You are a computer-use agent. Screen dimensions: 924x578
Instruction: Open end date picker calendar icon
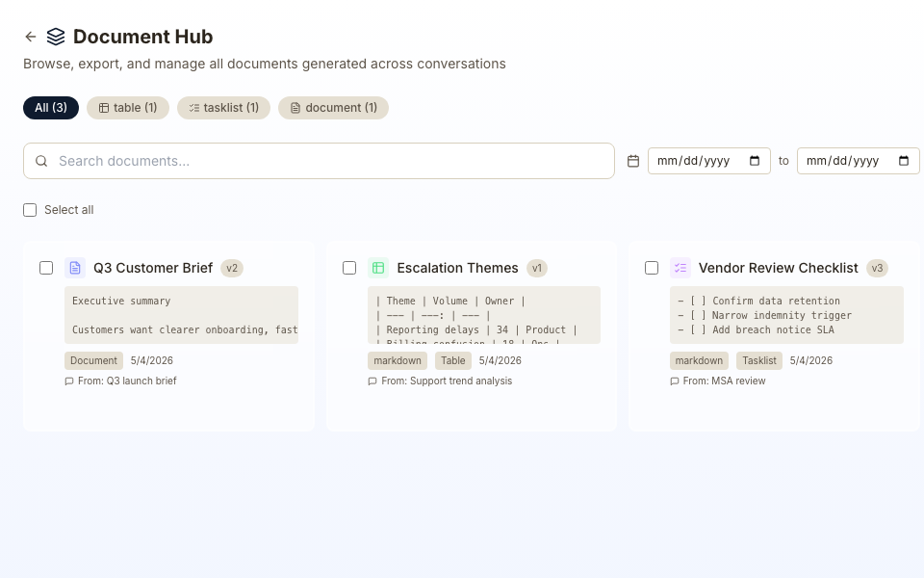(x=904, y=161)
